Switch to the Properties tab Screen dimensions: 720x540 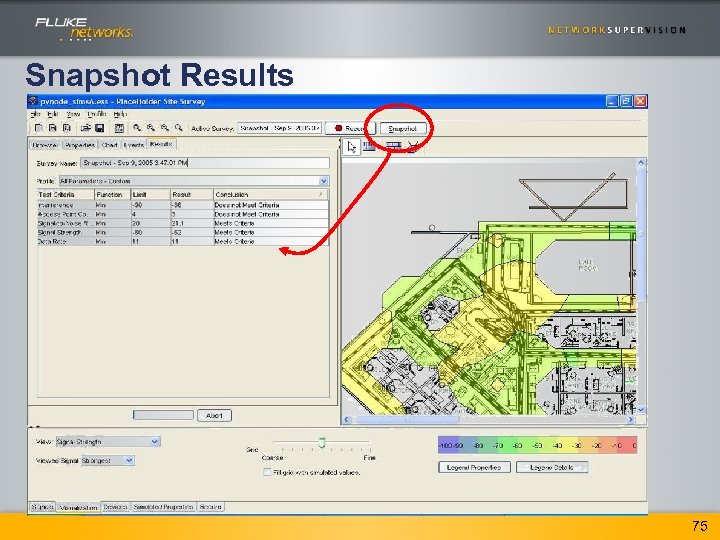80,145
